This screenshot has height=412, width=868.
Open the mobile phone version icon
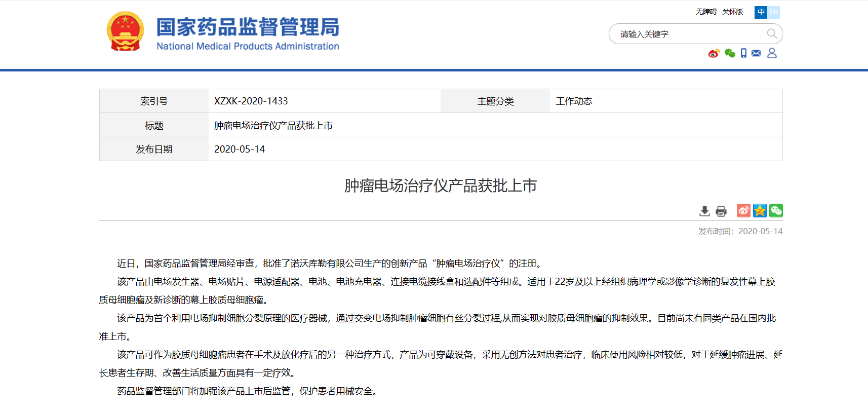point(743,53)
